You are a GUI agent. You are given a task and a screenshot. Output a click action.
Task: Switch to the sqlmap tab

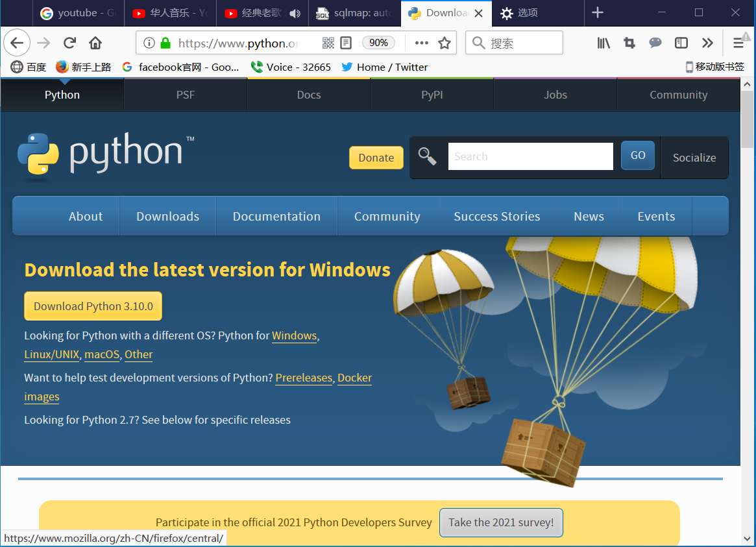click(354, 13)
